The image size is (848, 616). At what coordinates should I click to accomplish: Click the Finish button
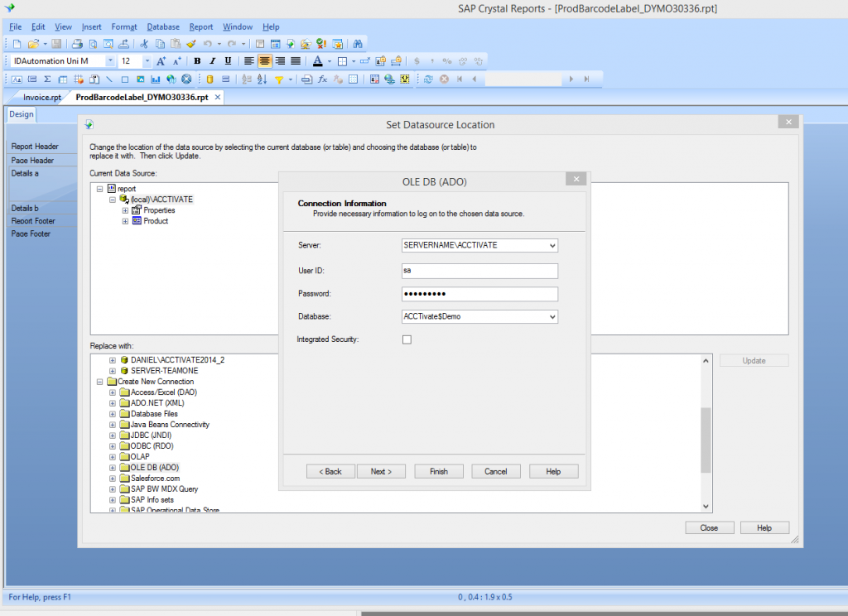click(439, 472)
